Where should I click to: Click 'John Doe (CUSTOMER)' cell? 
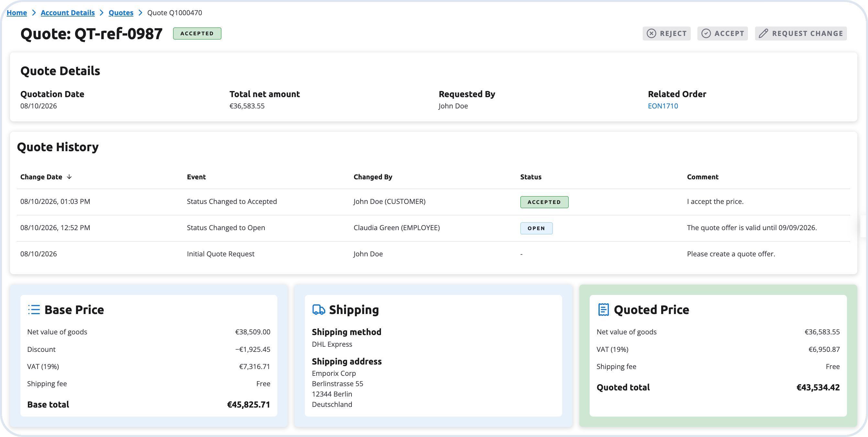point(389,201)
